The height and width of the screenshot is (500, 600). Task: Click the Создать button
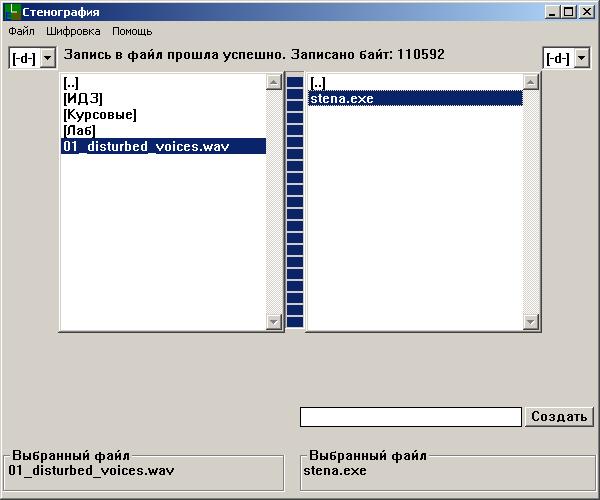(x=559, y=416)
